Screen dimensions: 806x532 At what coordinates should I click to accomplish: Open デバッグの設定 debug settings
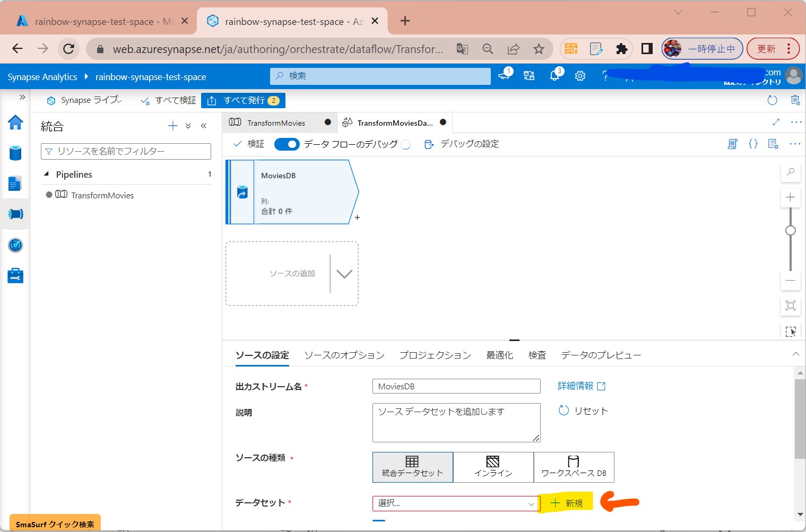click(x=462, y=144)
